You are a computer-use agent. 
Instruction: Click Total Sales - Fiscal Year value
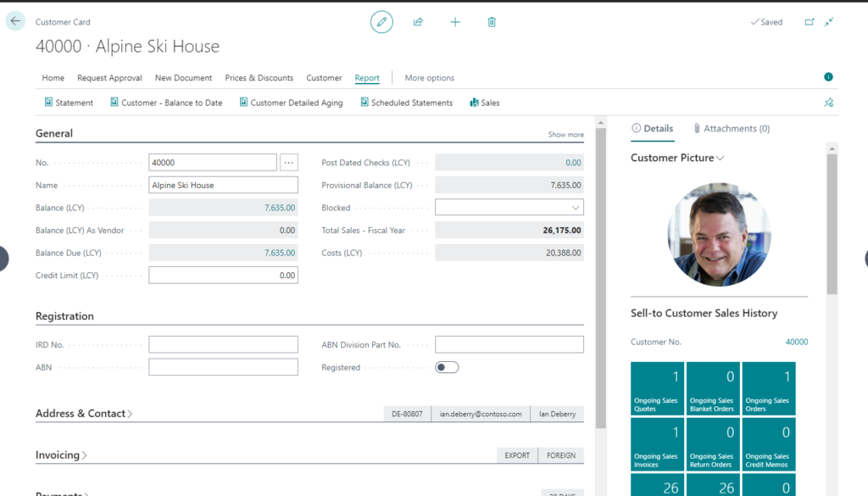[509, 231]
